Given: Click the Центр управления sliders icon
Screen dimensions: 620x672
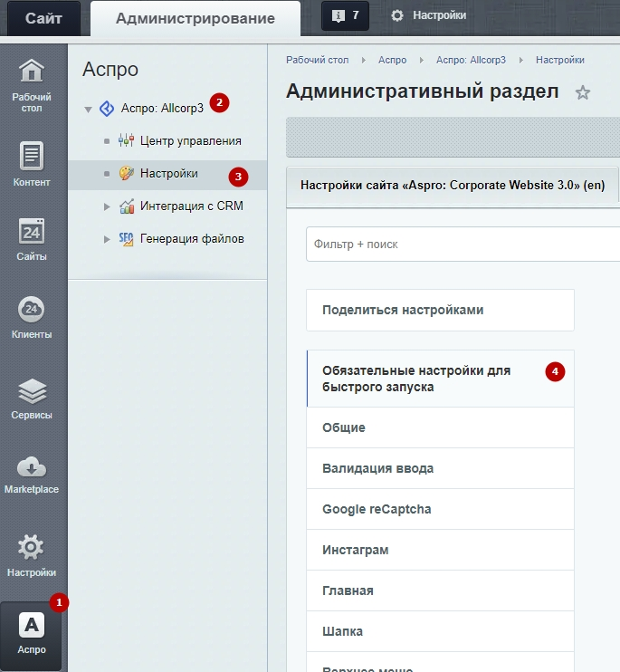Looking at the screenshot, I should click(127, 140).
